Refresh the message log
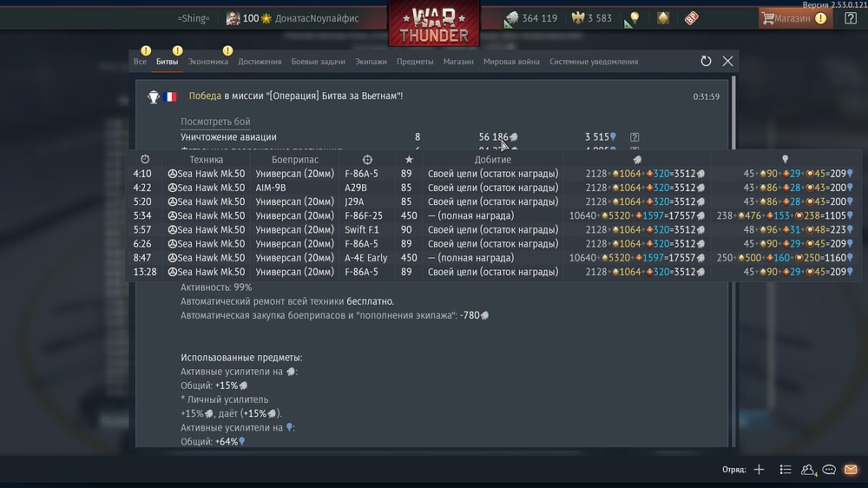Viewport: 868px width, 488px height. (x=706, y=62)
